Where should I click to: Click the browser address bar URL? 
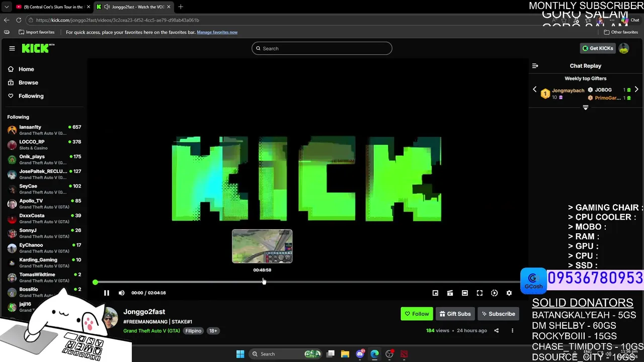[118, 20]
